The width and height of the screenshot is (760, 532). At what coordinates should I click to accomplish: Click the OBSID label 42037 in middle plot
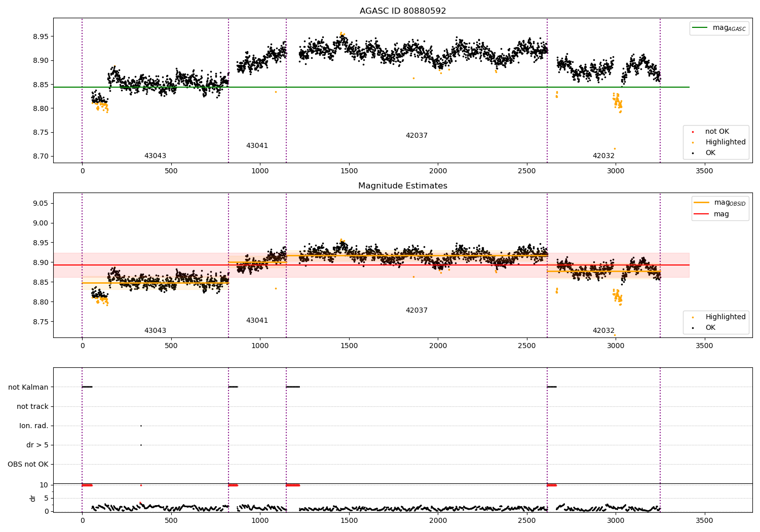click(x=416, y=311)
